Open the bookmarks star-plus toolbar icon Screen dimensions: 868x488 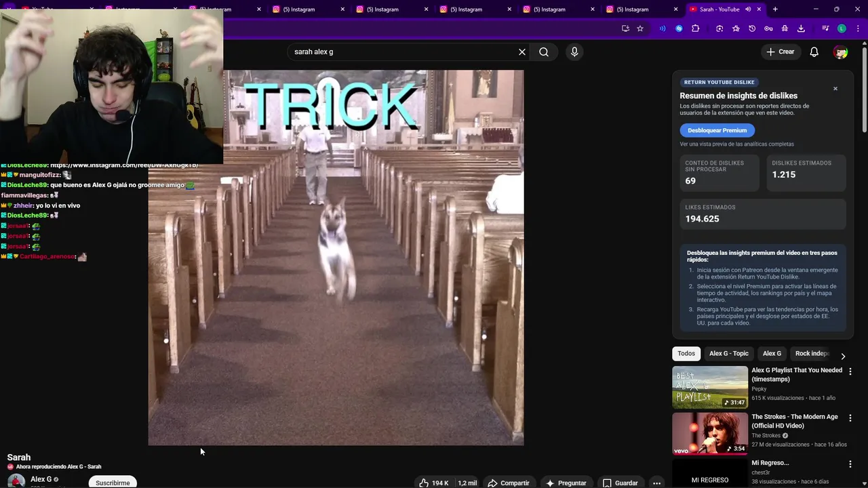pyautogui.click(x=736, y=28)
